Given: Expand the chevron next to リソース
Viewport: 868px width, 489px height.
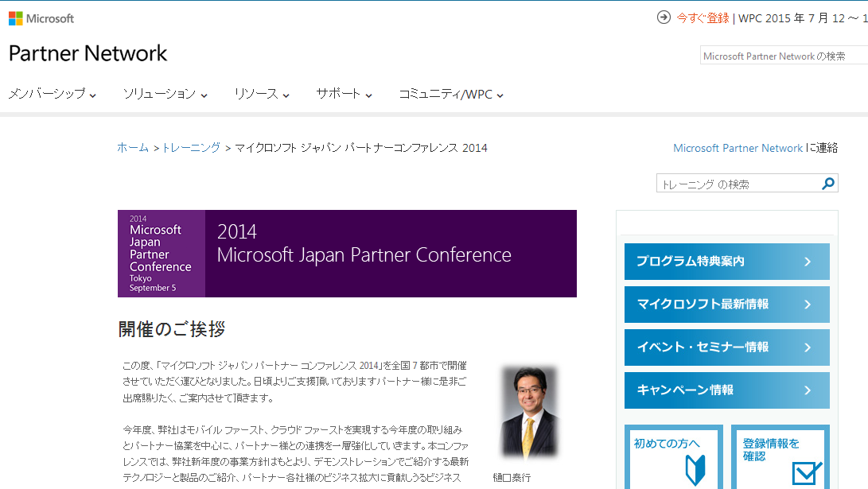Looking at the screenshot, I should tap(286, 95).
